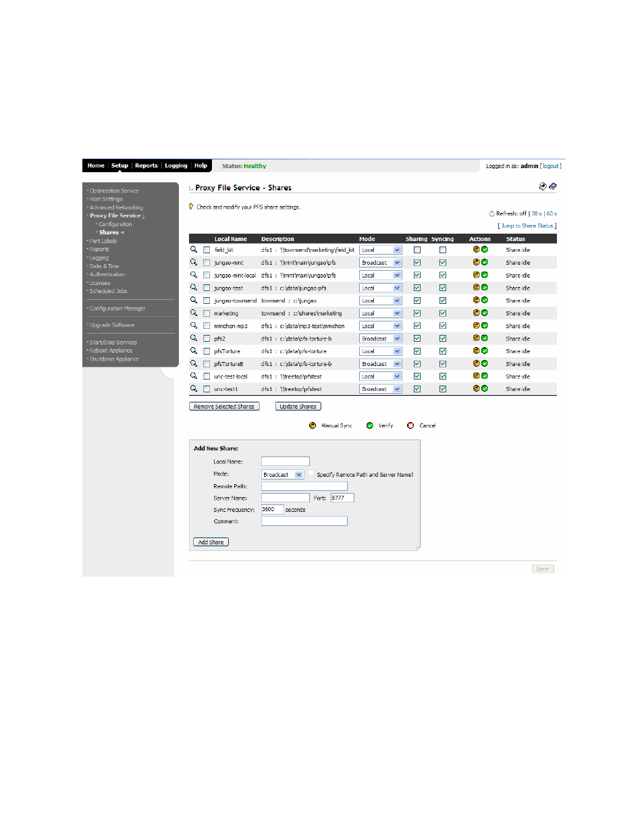Verify the mmichon-mp3 share
The image size is (644, 834).
tap(485, 325)
